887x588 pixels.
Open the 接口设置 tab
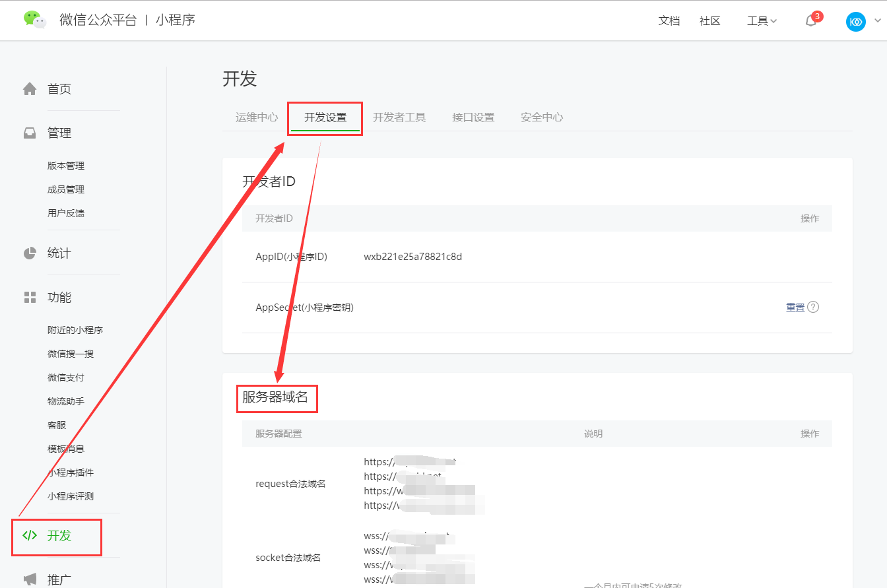click(x=473, y=117)
